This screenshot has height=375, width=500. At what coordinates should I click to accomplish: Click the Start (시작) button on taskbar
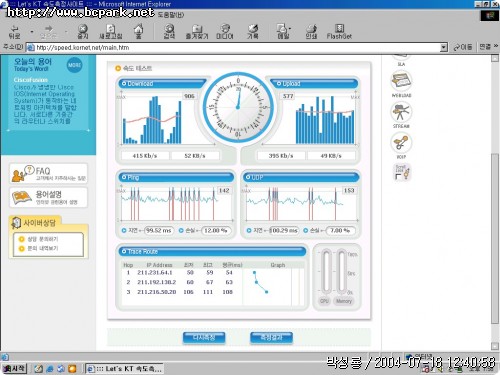[x=14, y=368]
